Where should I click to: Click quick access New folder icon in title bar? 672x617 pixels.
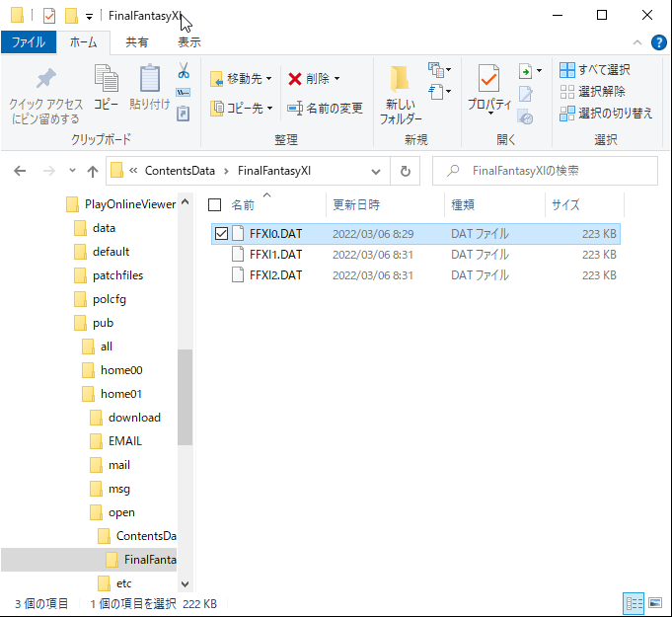tap(71, 16)
